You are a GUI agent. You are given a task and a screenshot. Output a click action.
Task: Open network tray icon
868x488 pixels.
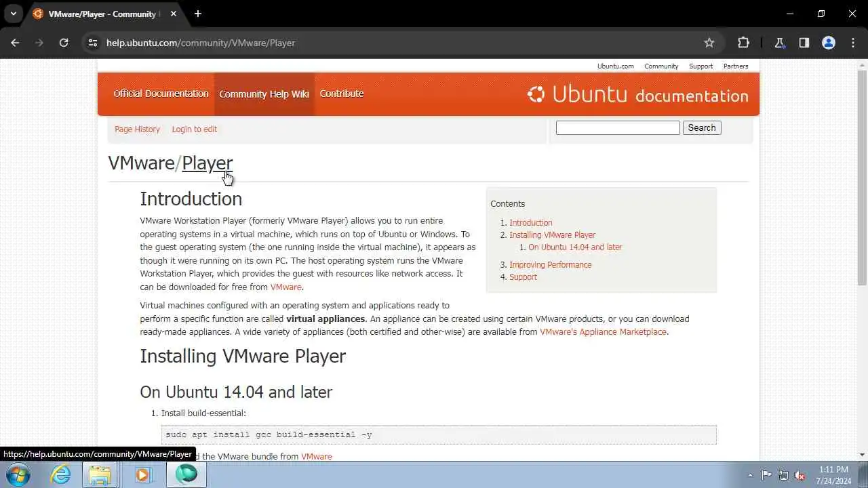[x=783, y=475]
